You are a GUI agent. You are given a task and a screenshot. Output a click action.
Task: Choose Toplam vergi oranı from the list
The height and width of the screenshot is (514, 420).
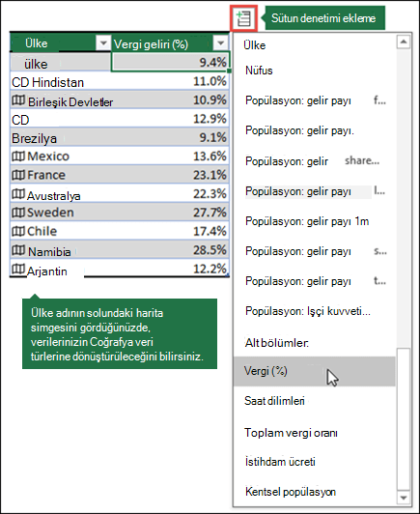(x=314, y=433)
